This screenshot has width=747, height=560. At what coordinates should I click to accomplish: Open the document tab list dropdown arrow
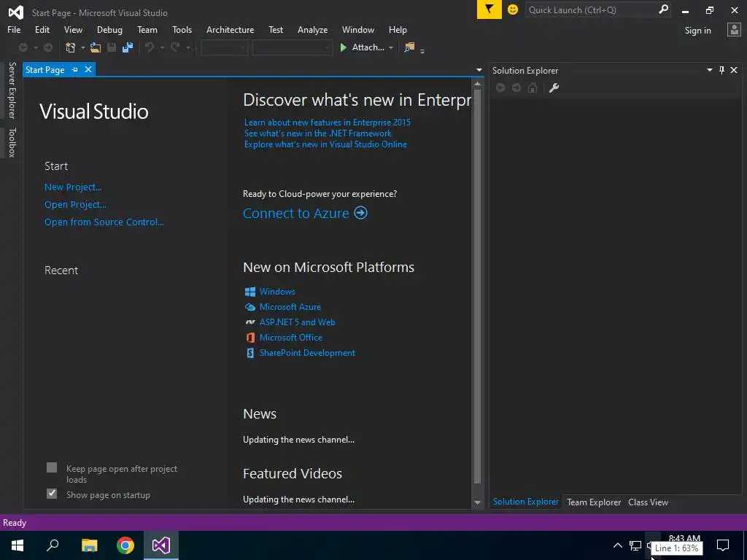coord(479,70)
